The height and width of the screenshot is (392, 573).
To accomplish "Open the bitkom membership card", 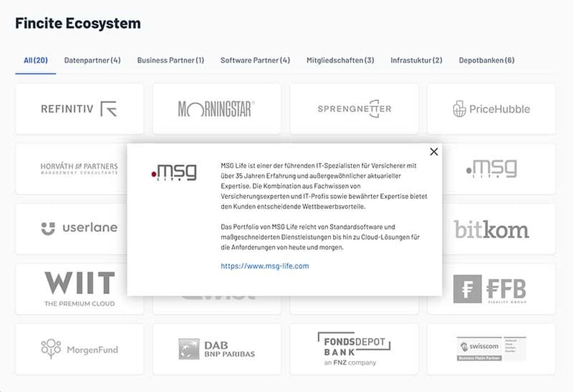I will click(x=499, y=228).
